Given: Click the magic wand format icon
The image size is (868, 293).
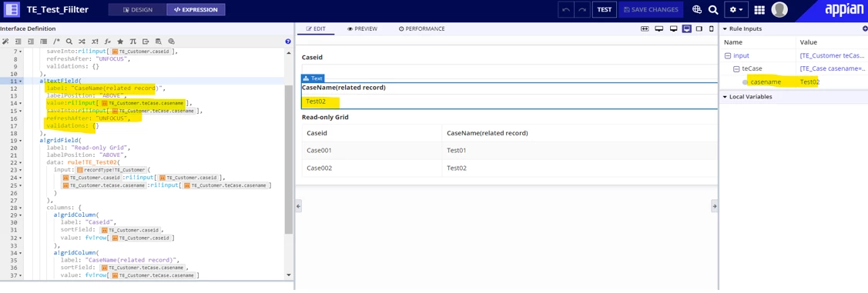Looking at the screenshot, I should coord(5,42).
